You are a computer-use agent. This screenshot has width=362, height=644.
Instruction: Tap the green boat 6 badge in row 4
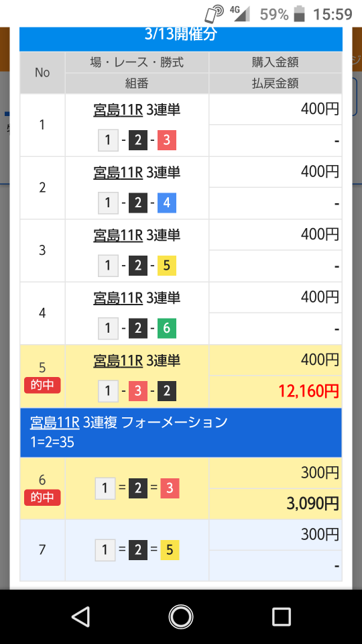167,329
